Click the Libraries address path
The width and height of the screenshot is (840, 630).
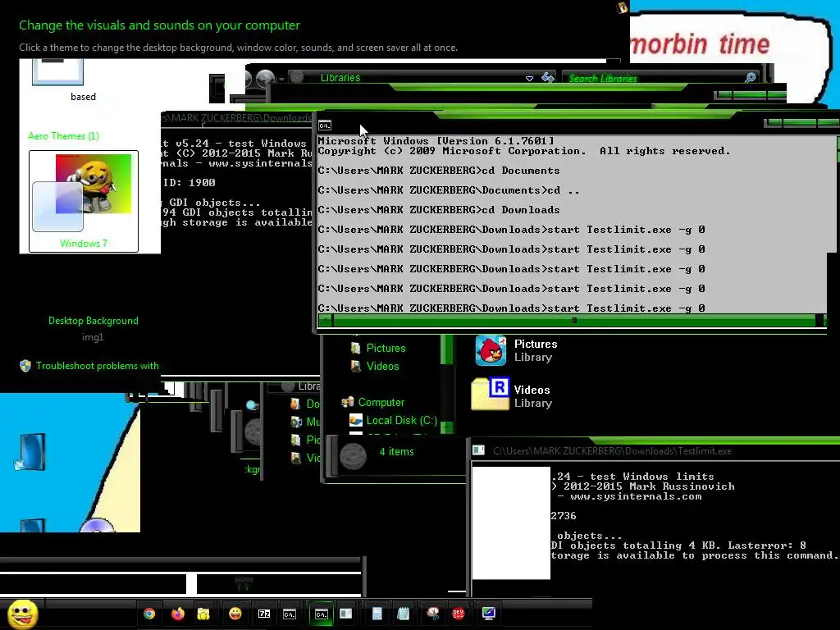[340, 78]
